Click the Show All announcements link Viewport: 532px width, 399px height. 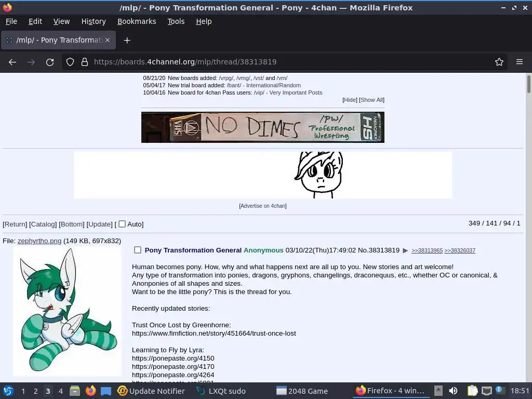pos(372,100)
